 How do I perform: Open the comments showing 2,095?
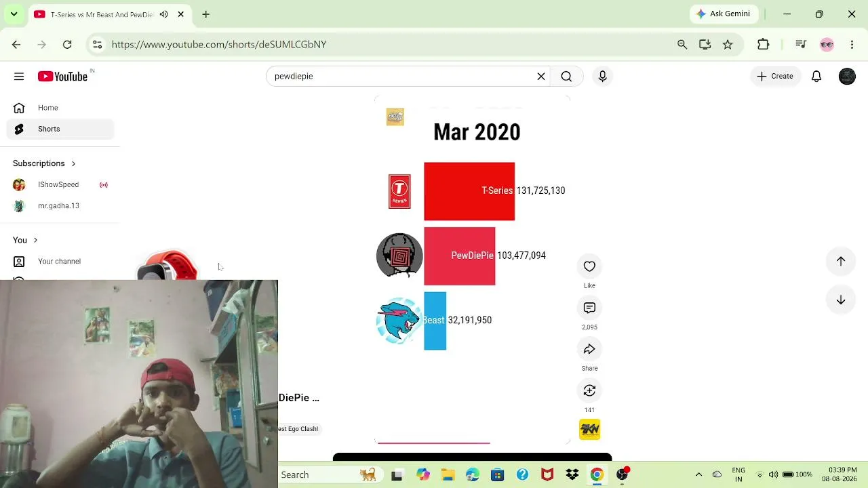pos(589,308)
